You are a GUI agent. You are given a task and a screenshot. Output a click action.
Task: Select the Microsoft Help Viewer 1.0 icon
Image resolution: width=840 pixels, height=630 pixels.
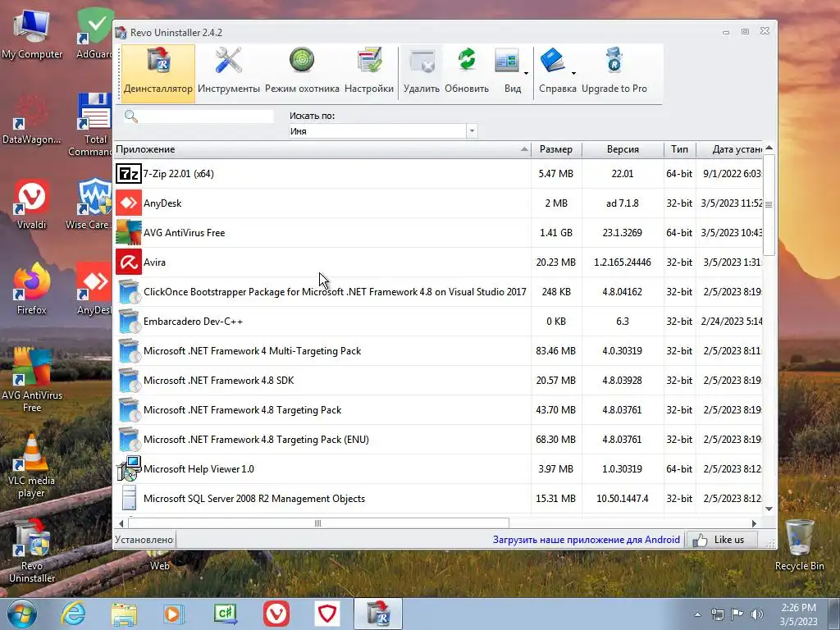coord(129,468)
